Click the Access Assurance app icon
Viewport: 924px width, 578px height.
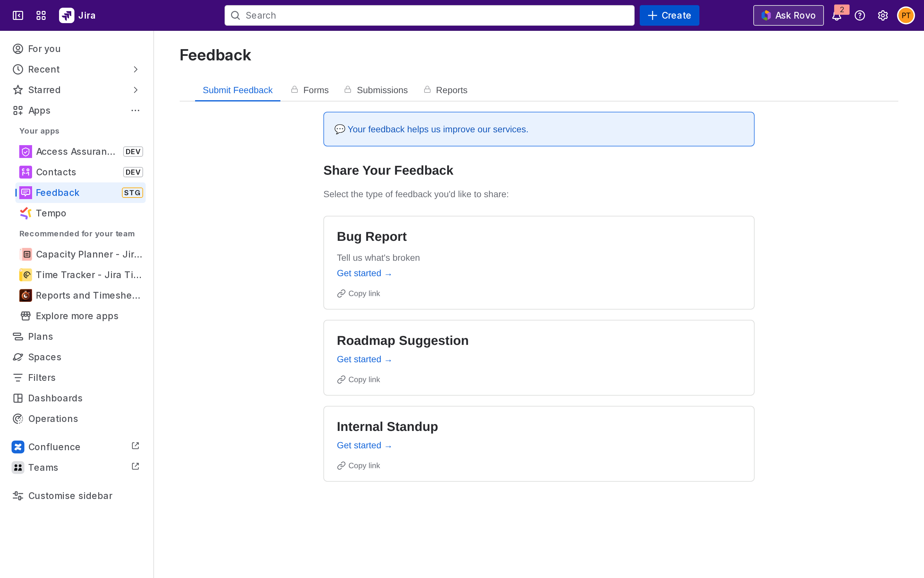(26, 152)
